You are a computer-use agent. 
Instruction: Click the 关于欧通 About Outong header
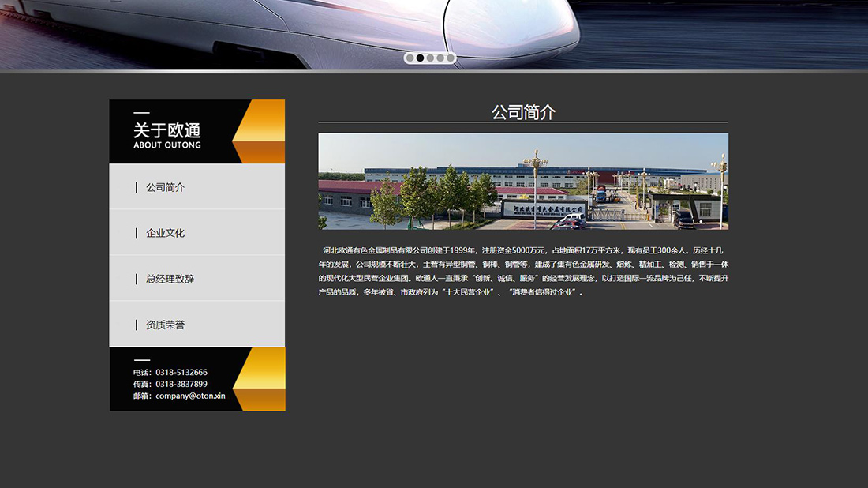167,134
